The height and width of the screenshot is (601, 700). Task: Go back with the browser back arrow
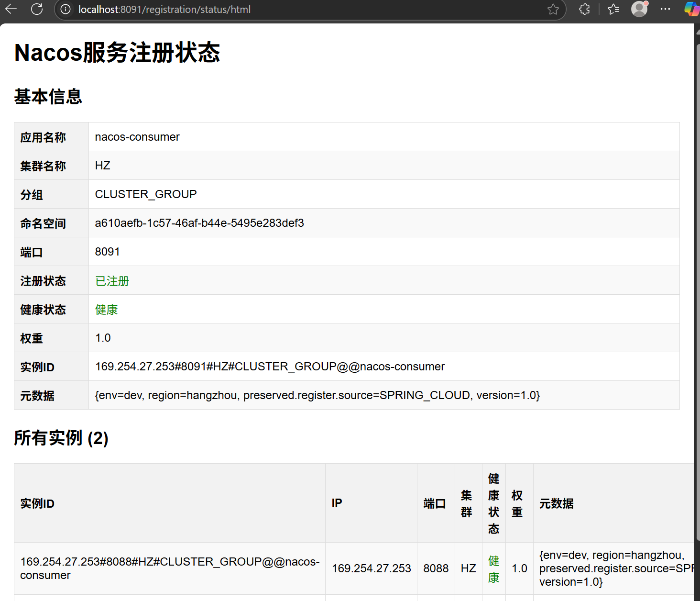11,9
